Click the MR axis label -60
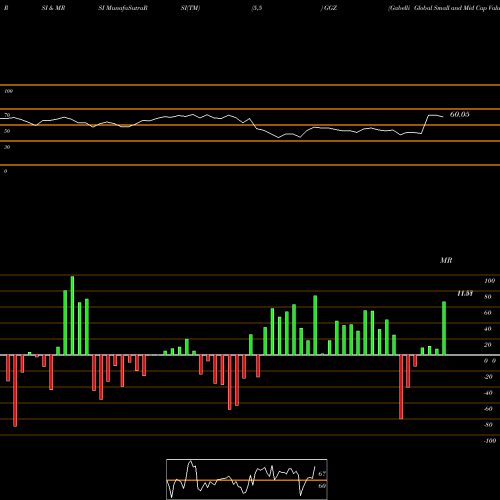The image size is (500, 500). (488, 409)
